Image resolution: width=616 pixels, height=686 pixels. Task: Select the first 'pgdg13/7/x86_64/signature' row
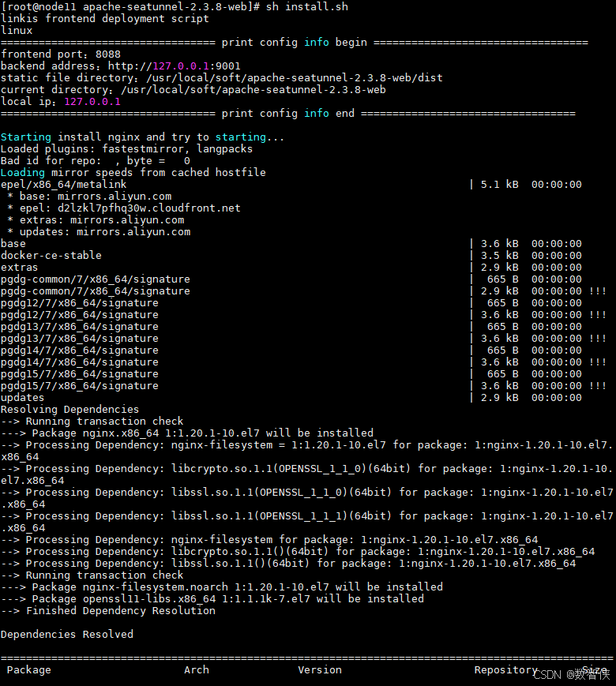tap(291, 326)
